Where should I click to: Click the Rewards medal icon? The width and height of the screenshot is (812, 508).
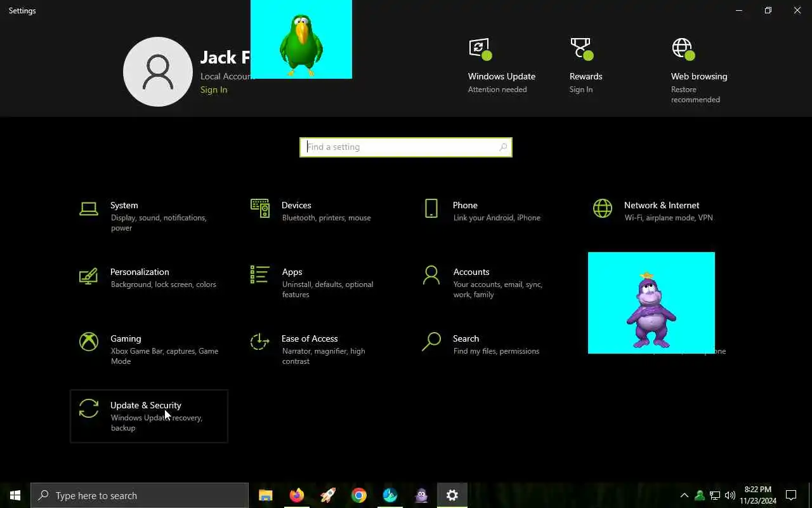[582, 49]
